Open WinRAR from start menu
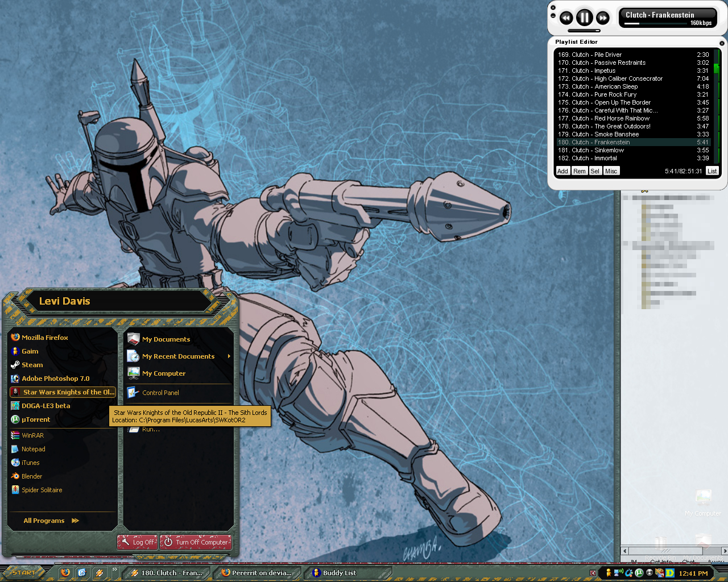728x582 pixels. pyautogui.click(x=63, y=435)
